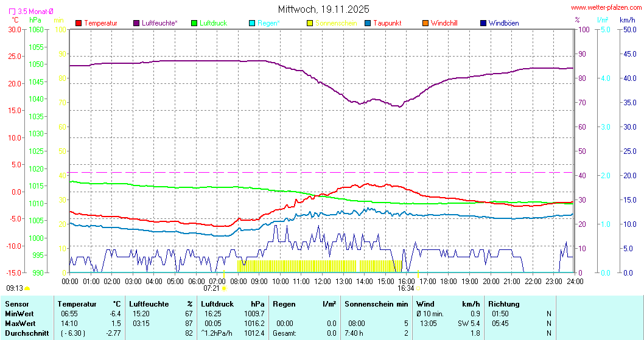
Task: Click the date title Mittwoch, 19.11.2025
Action: pyautogui.click(x=323, y=9)
